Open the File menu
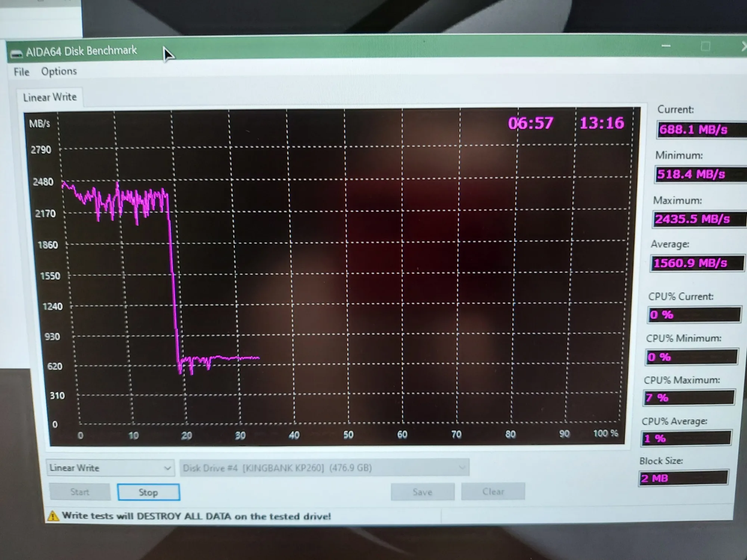Image resolution: width=747 pixels, height=560 pixels. point(21,72)
